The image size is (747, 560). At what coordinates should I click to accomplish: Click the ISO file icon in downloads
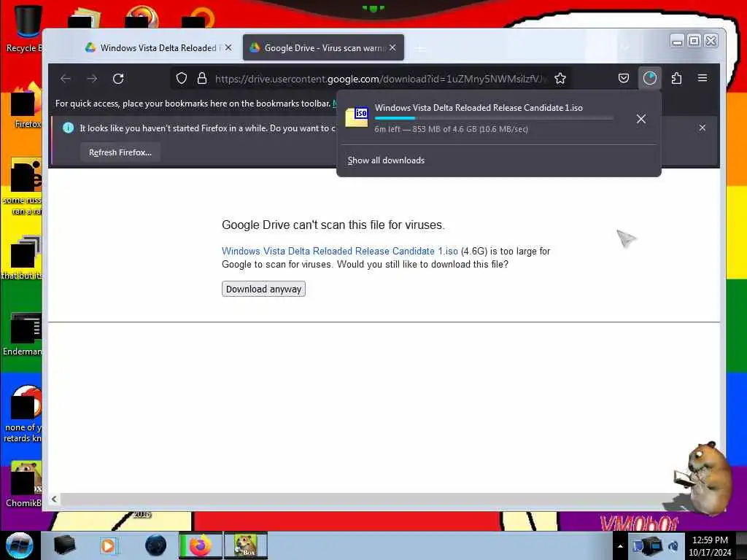point(357,117)
